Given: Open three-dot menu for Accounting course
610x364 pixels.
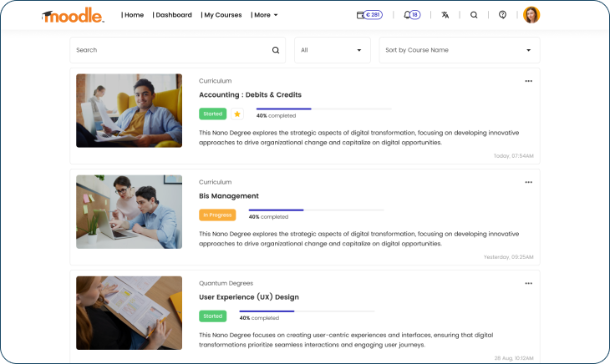Looking at the screenshot, I should coord(528,81).
